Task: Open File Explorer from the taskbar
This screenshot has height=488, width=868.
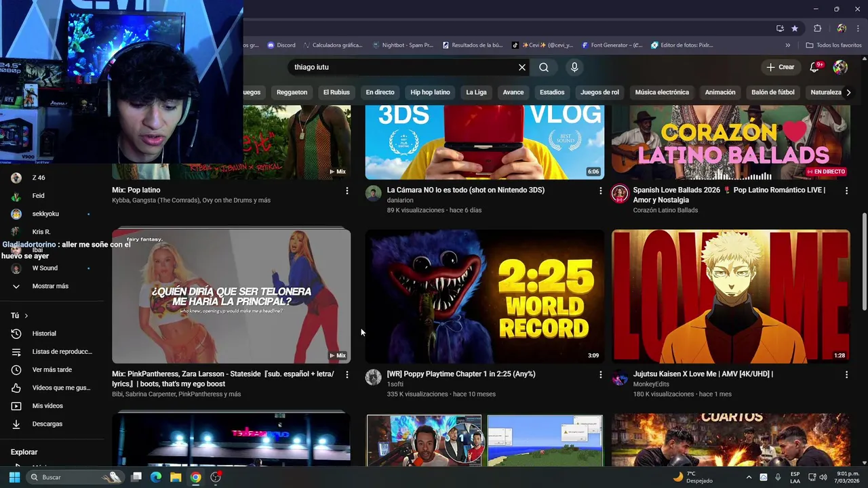Action: (x=176, y=477)
